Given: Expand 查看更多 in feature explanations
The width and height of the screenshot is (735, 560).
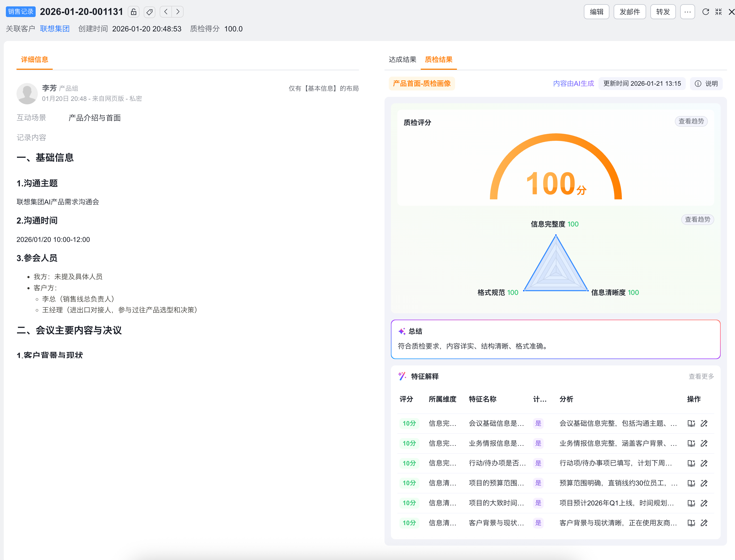Looking at the screenshot, I should coord(701,376).
